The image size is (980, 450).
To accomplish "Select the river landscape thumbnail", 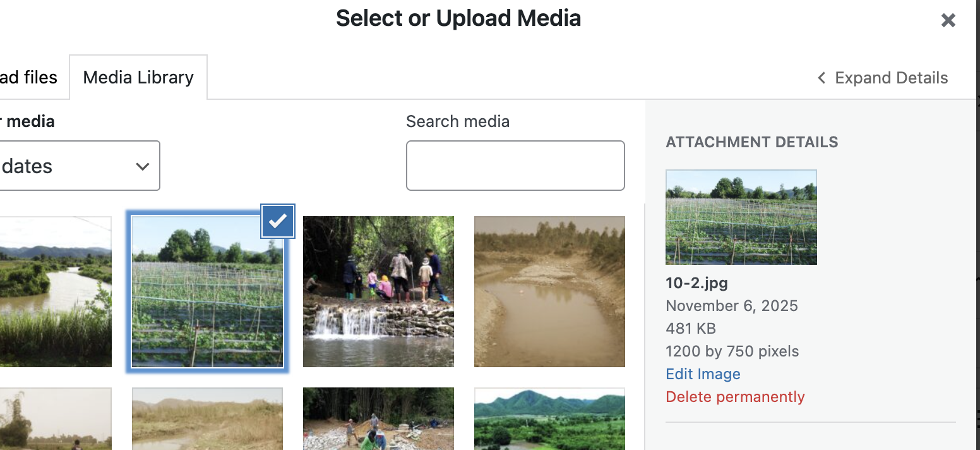I will 56,291.
